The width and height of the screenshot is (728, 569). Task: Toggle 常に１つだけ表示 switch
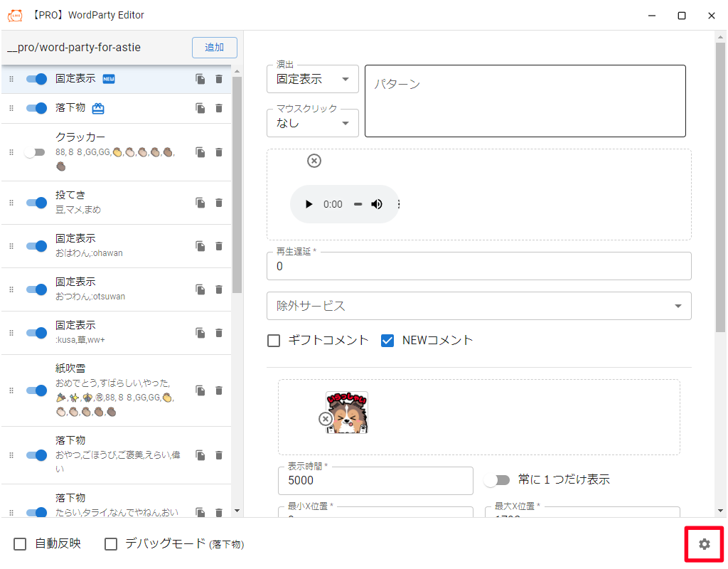pos(497,480)
